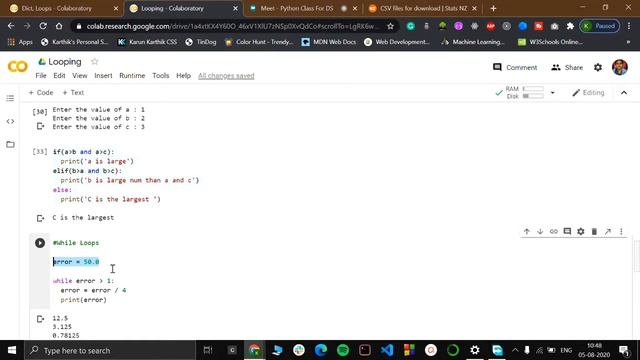Star the Looping notebook

click(x=95, y=62)
